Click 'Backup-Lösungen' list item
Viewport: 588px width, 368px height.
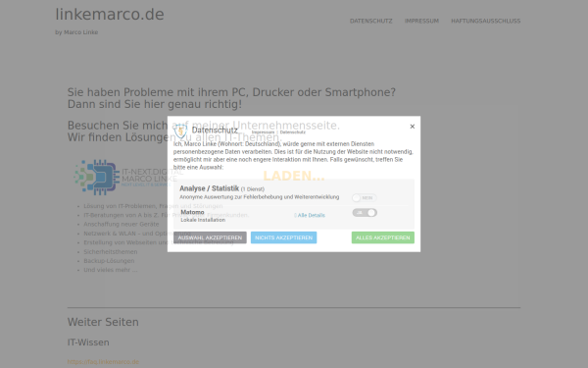pos(109,261)
